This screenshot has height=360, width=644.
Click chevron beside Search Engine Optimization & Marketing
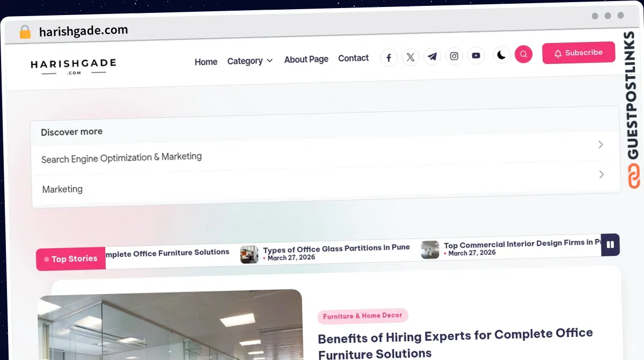pos(601,145)
